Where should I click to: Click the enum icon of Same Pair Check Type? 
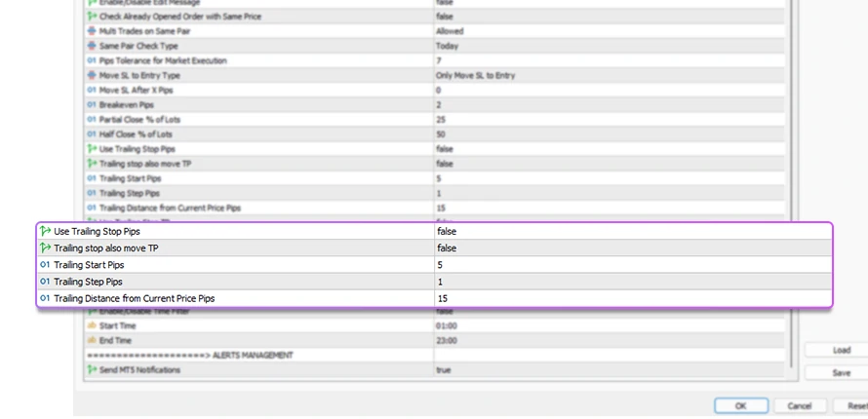pos(92,46)
